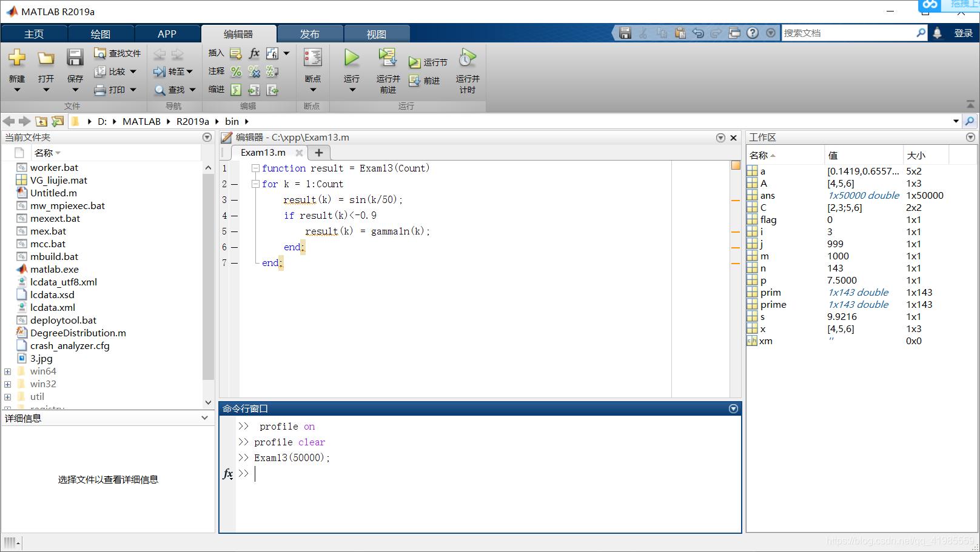Click the insert section icon
Screen dimensions: 980x552
236,53
